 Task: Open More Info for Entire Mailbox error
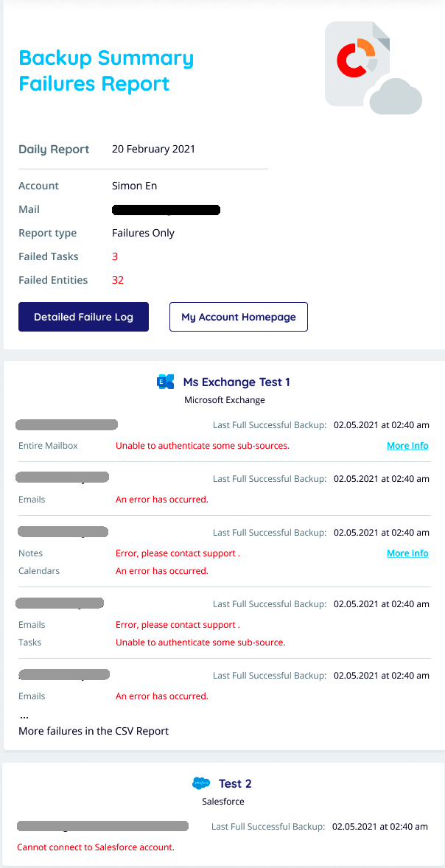coord(407,446)
